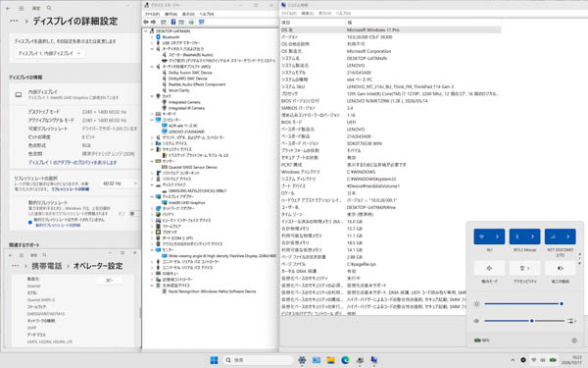Select the Intel(R) UHD Graphics adapter icon
The width and height of the screenshot is (588, 368).
click(x=165, y=202)
